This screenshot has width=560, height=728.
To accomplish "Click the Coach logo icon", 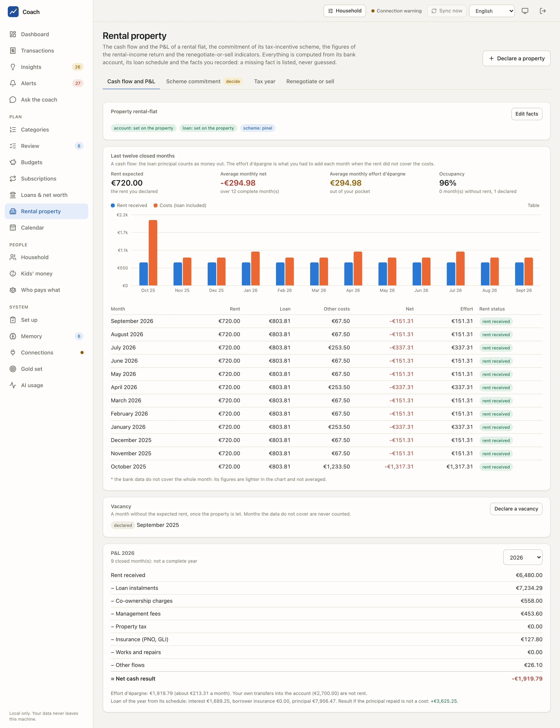I will 13,12.
